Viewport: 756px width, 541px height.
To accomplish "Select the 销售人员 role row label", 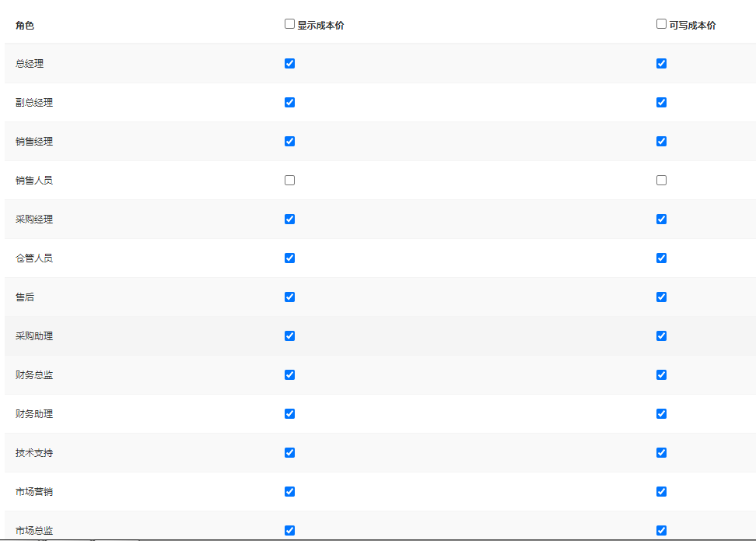I will coord(34,181).
